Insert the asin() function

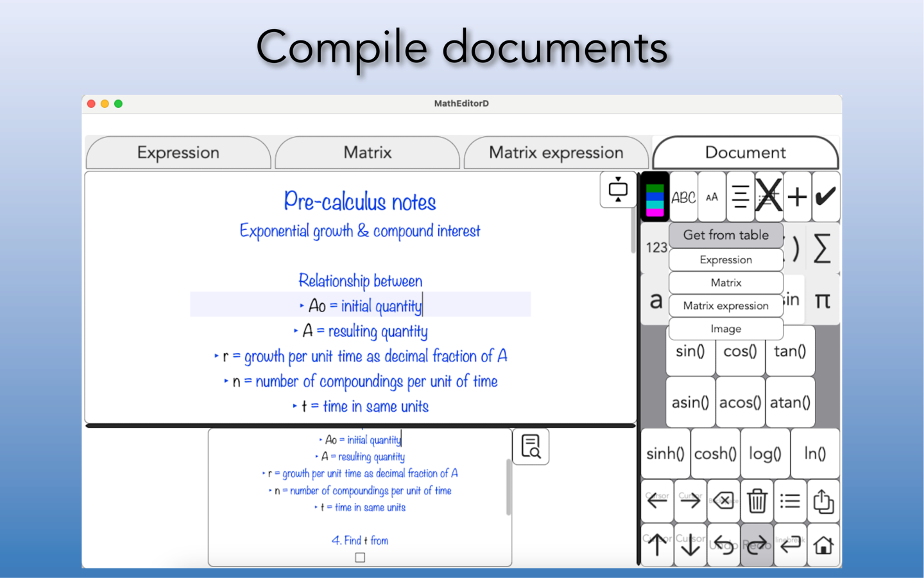pyautogui.click(x=690, y=403)
